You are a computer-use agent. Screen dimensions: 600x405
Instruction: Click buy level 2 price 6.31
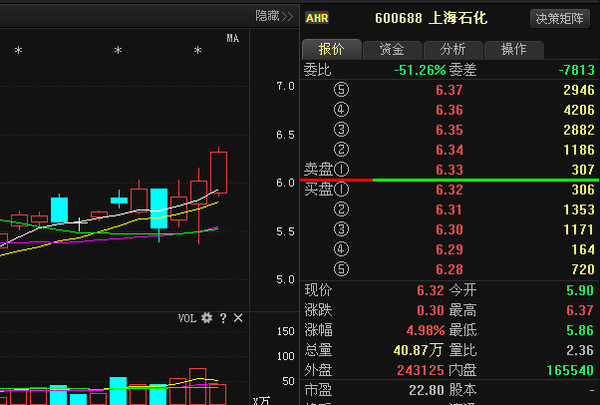[449, 209]
